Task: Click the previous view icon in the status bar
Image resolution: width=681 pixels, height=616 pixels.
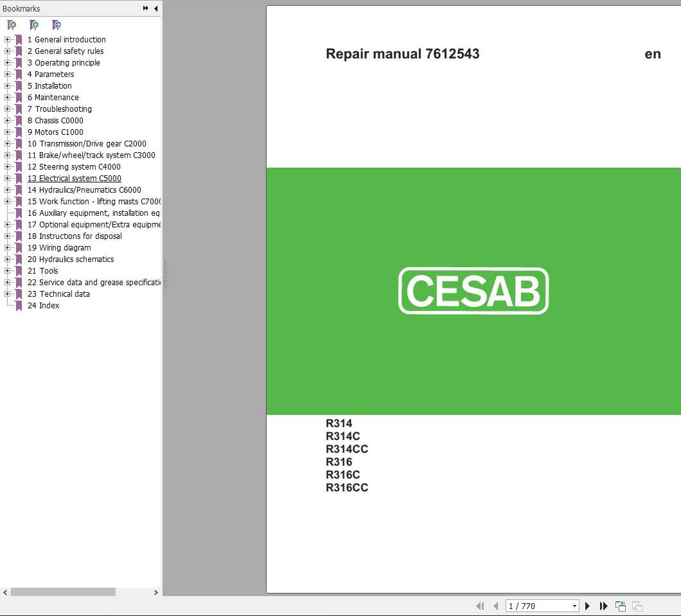Action: pyautogui.click(x=621, y=606)
